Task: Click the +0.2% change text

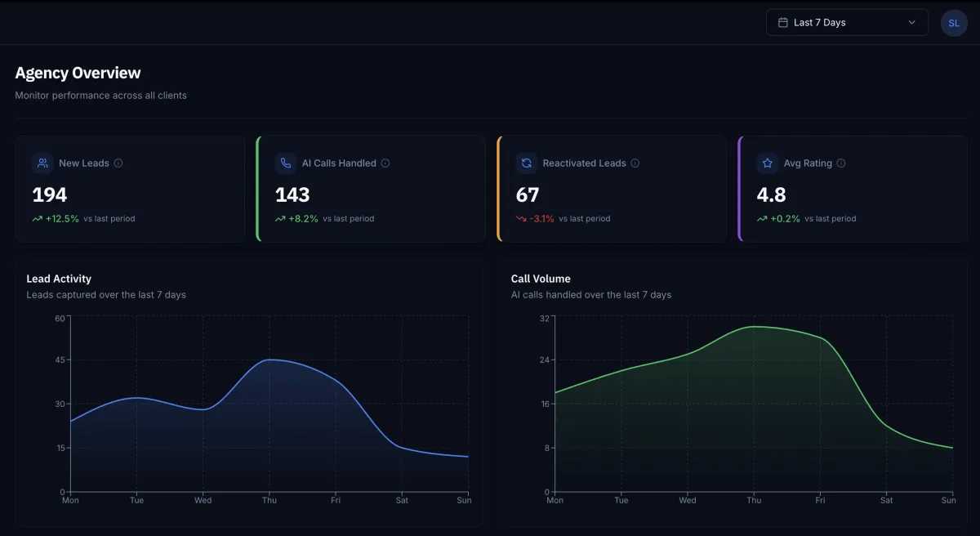Action: (785, 219)
